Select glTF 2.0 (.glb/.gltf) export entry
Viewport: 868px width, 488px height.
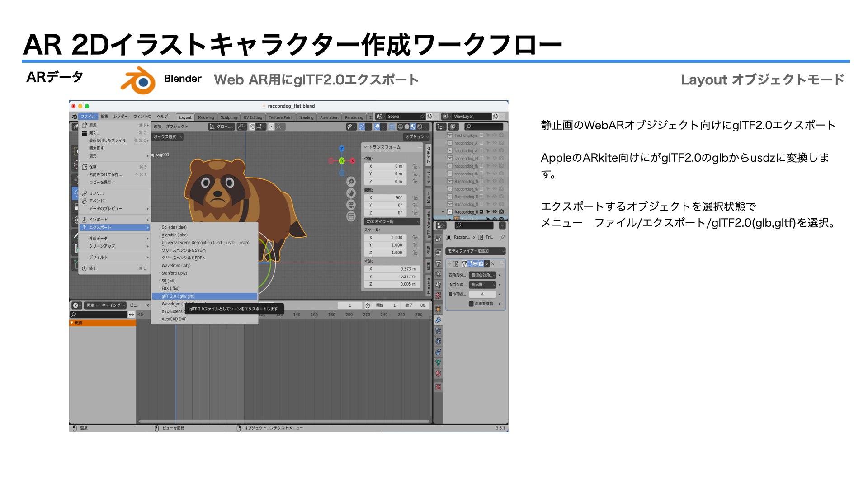(x=204, y=296)
